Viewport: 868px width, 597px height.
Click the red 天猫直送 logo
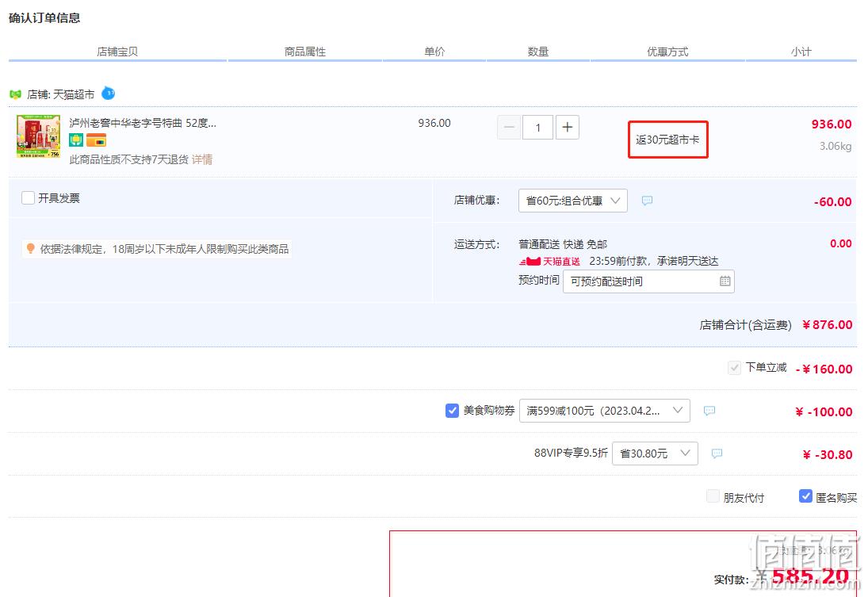549,262
